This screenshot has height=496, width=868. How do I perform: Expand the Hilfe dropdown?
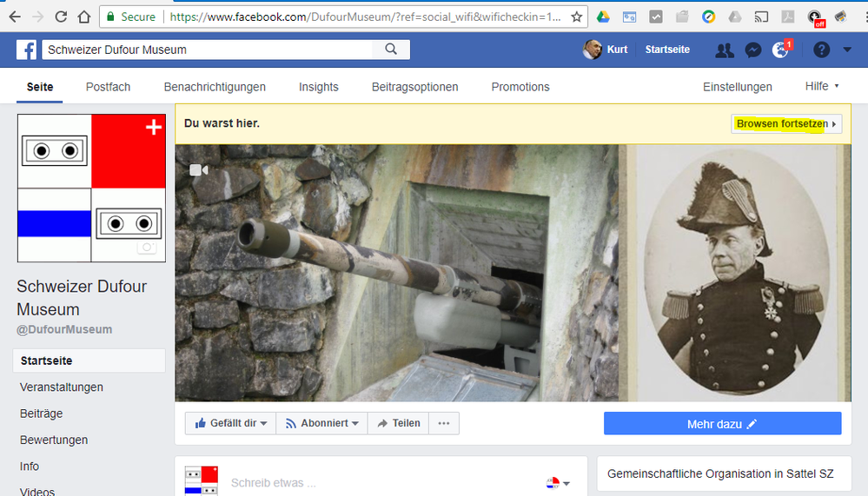coord(822,86)
